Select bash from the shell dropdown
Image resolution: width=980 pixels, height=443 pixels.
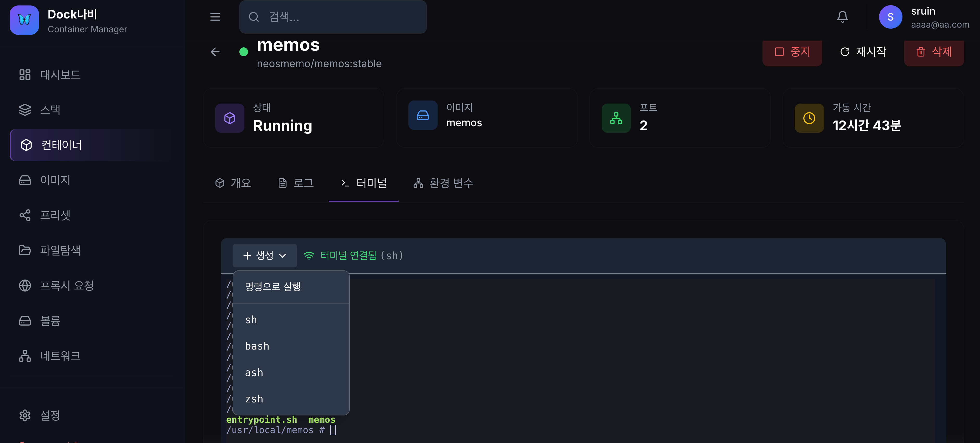pos(257,346)
